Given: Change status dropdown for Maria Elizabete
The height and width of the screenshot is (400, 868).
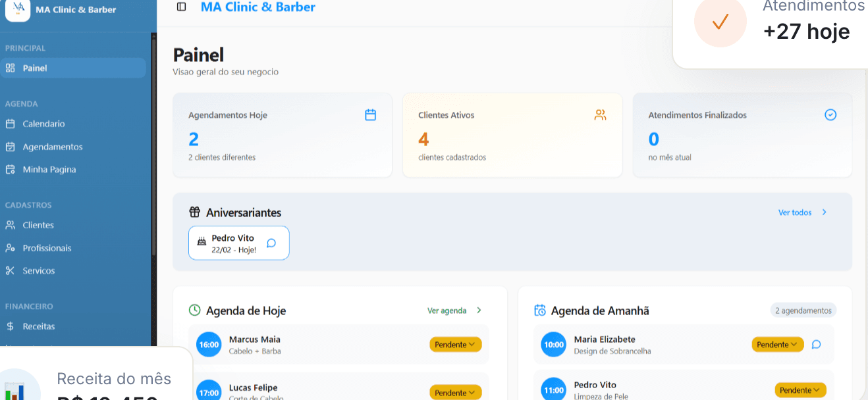Looking at the screenshot, I should (x=777, y=344).
